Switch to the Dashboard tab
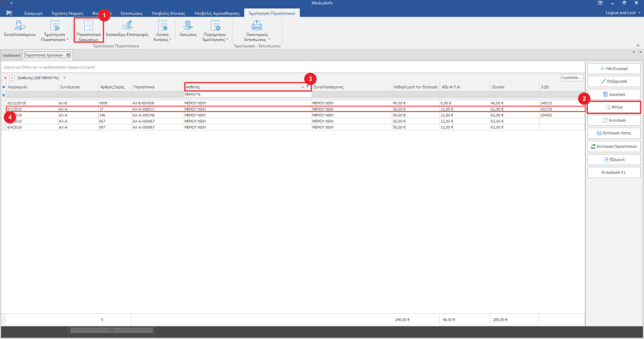 (x=11, y=55)
